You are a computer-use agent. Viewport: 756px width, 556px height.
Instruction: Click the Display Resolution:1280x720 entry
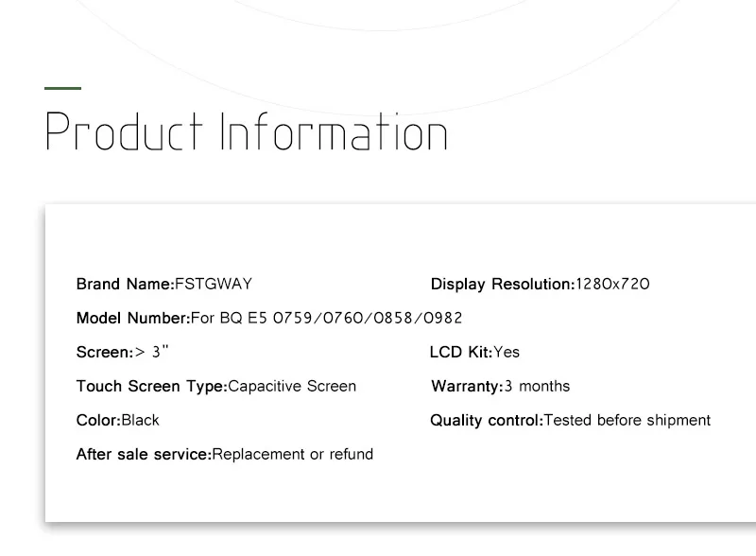(540, 284)
